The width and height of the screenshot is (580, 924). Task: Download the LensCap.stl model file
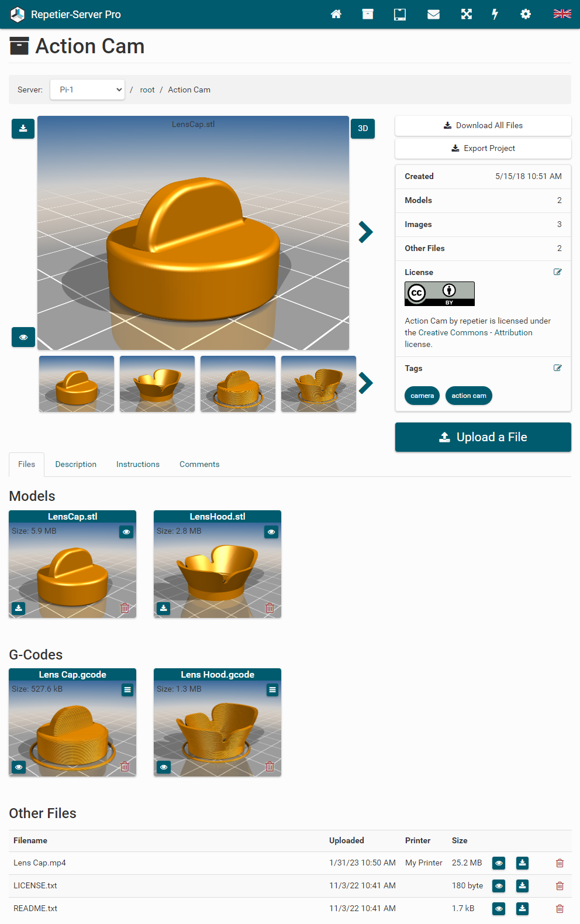coord(19,608)
